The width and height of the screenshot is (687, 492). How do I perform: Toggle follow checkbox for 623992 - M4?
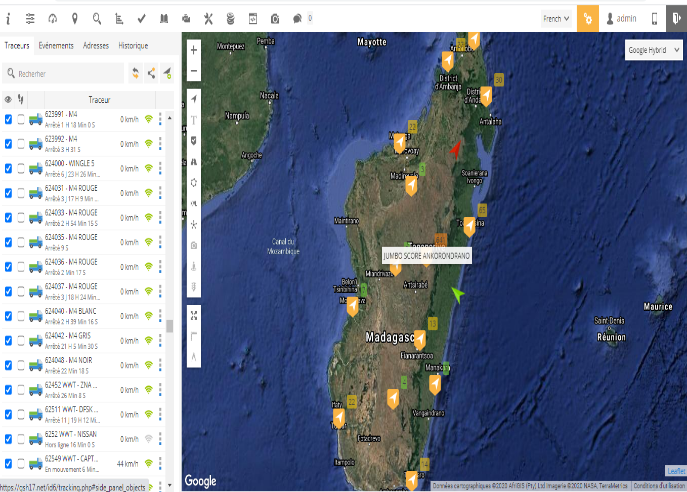pos(21,143)
